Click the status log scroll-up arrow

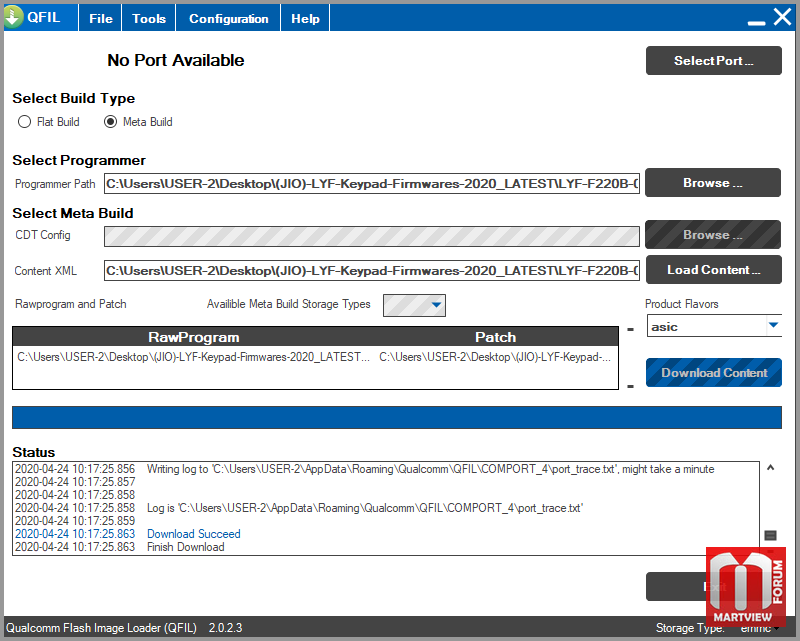pyautogui.click(x=770, y=467)
